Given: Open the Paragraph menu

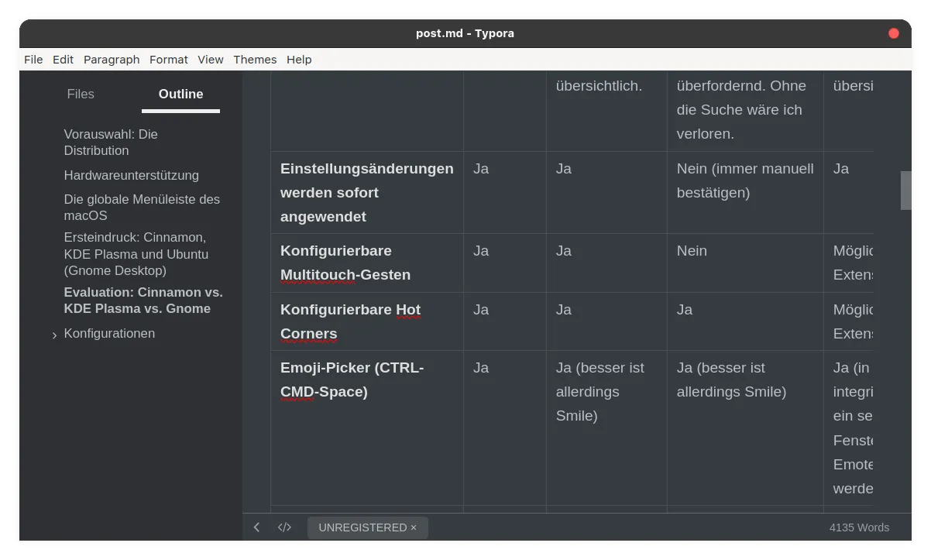Looking at the screenshot, I should (112, 60).
